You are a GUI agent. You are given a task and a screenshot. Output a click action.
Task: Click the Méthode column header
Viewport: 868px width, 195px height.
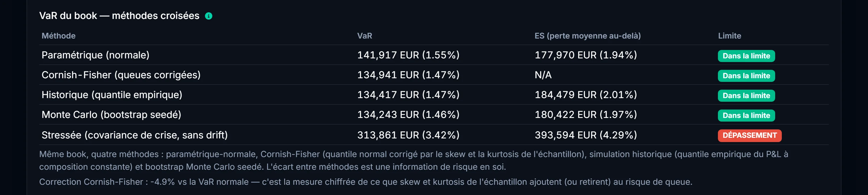(58, 36)
